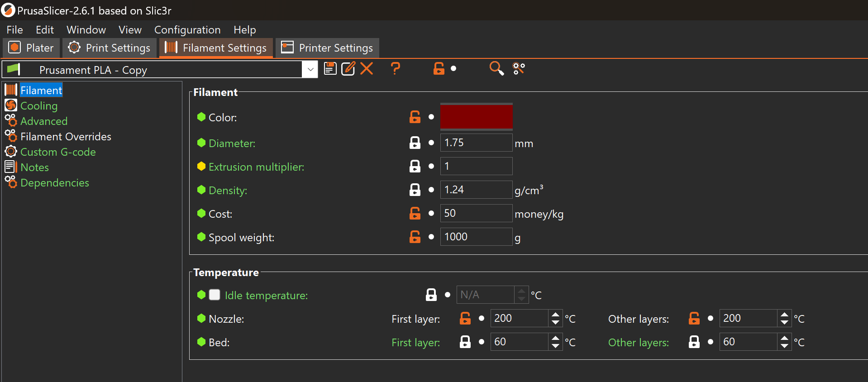Select the Filament Settings tab
The height and width of the screenshot is (382, 868).
point(216,48)
